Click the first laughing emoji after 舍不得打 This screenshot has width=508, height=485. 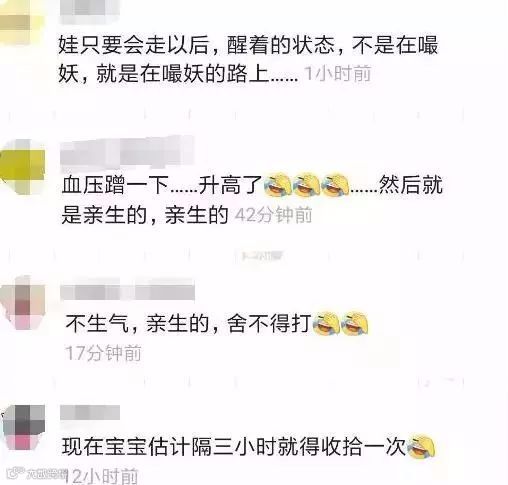click(x=326, y=323)
